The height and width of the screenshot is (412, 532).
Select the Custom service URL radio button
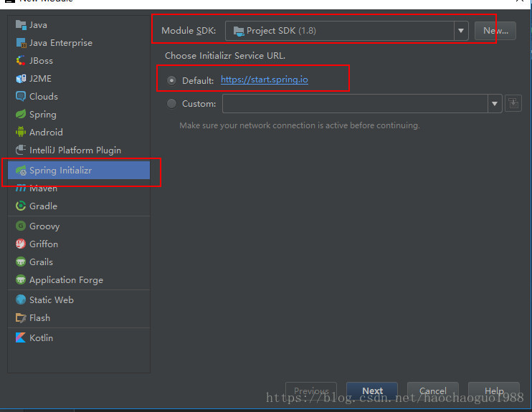point(171,103)
